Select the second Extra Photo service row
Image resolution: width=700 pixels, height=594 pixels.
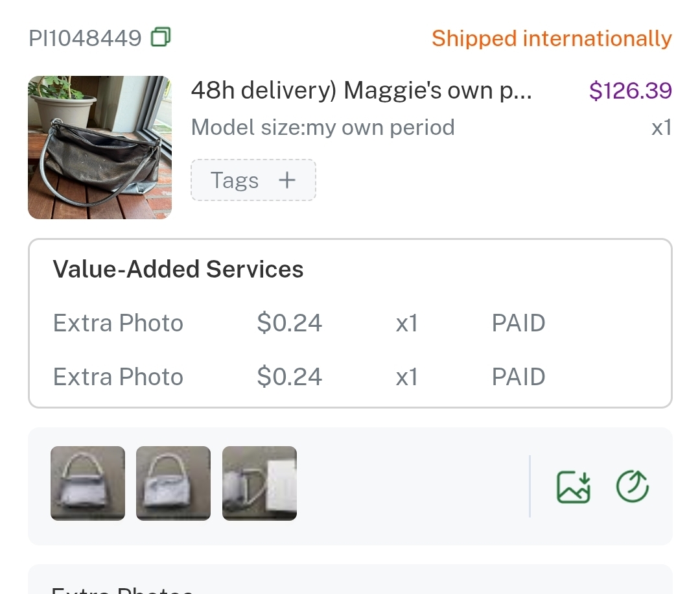point(118,377)
